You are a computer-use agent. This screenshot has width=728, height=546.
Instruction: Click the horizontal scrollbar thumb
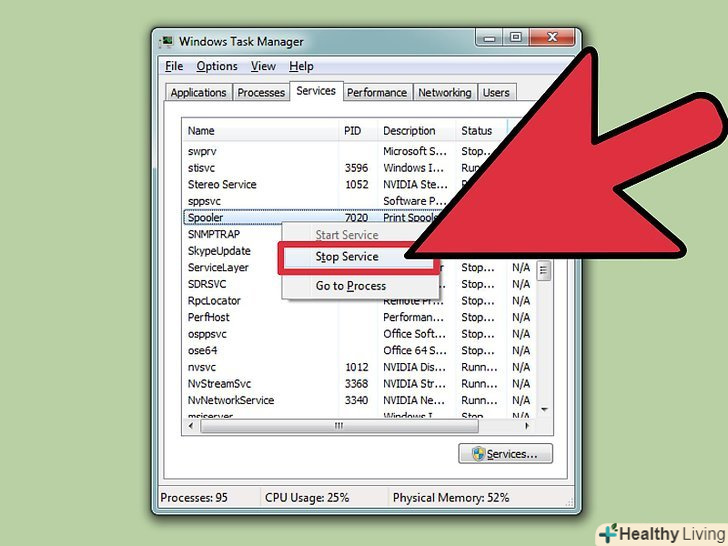tap(339, 426)
